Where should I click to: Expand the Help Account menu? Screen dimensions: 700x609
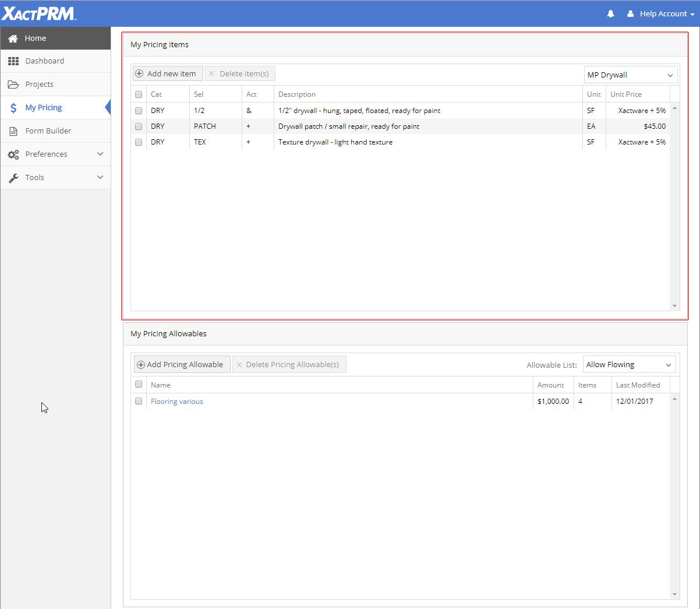[x=661, y=14]
